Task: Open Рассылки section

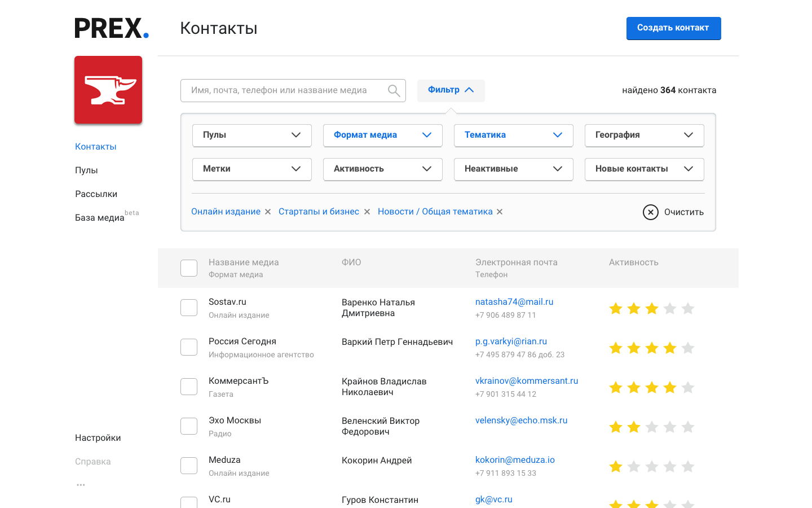Action: click(96, 194)
